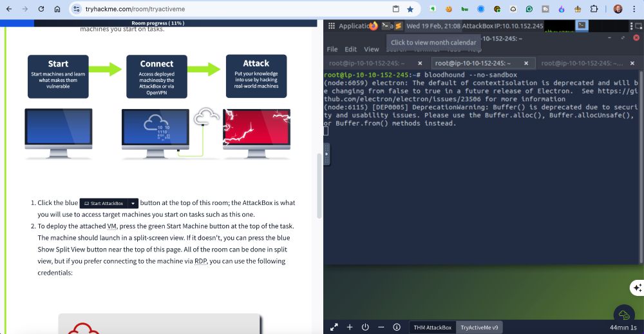Open the Grammarly extension icon

click(529, 8)
